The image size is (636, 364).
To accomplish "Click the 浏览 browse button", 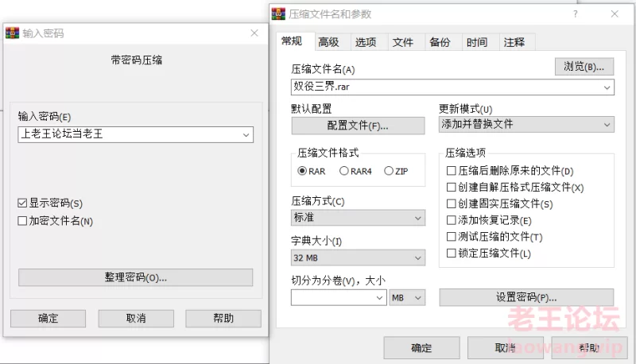I will pos(584,67).
